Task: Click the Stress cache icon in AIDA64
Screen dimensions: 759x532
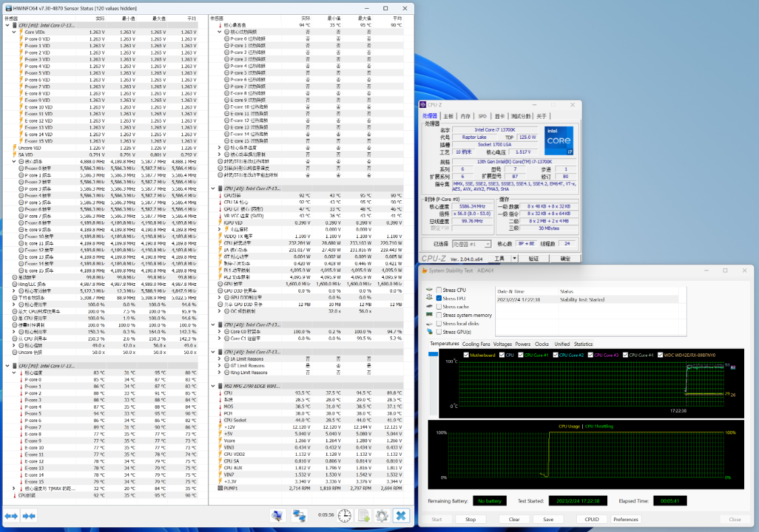Action: click(x=429, y=306)
